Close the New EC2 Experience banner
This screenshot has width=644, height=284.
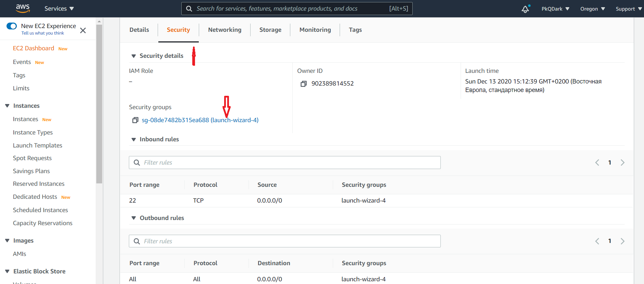pyautogui.click(x=83, y=30)
